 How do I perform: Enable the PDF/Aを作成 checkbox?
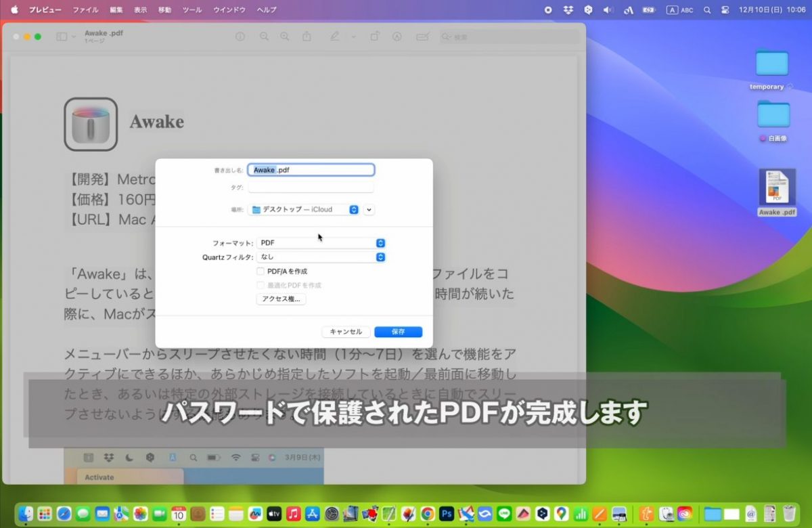pyautogui.click(x=261, y=271)
